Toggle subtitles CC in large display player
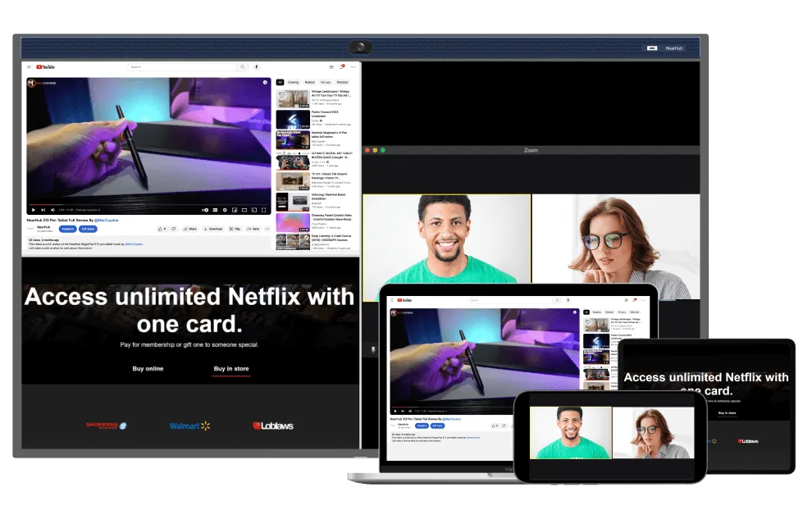 click(x=215, y=210)
